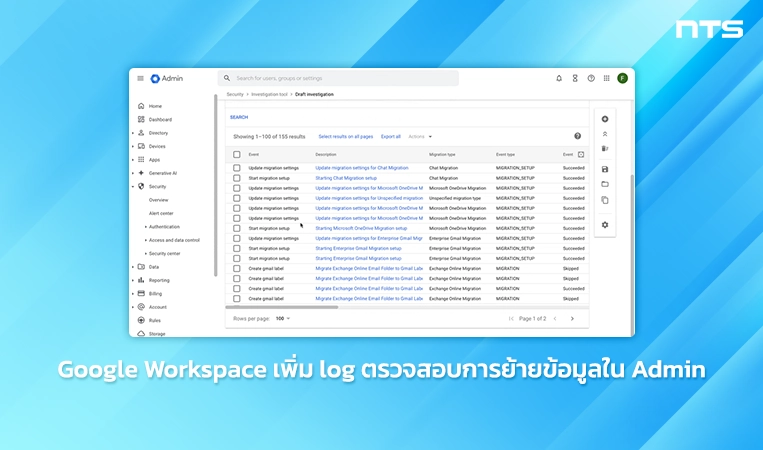Click the sidebar vertical scrollbar
This screenshot has height=450, width=763.
216,186
